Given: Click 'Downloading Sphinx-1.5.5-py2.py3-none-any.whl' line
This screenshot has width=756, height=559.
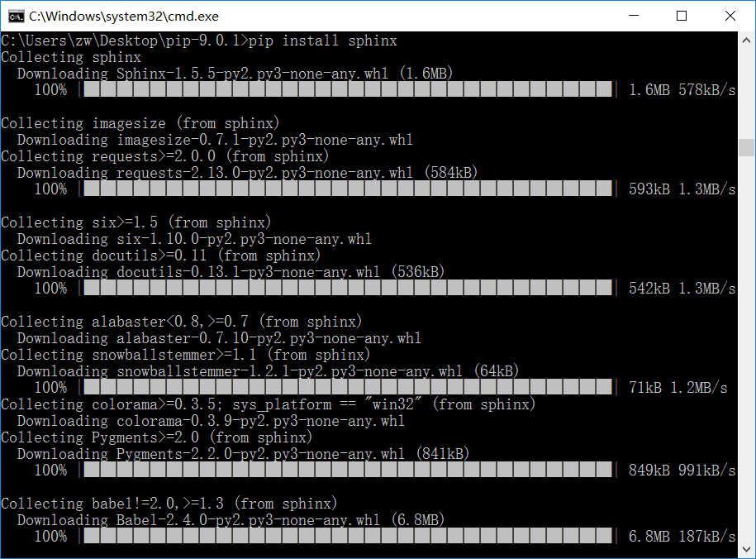Looking at the screenshot, I should tap(235, 74).
